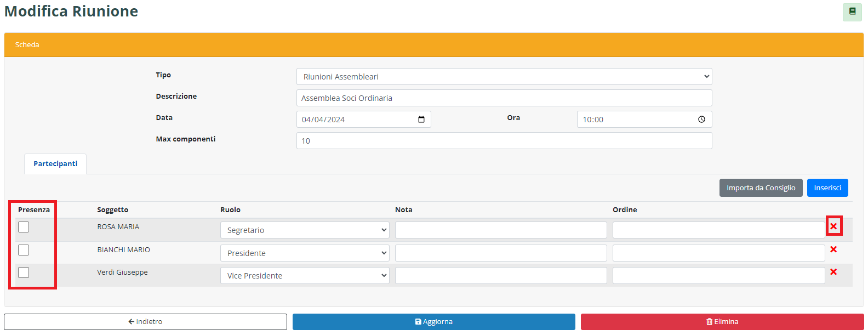Screen dimensions: 868x335
Task: Click the Descrizione field Assemblea Soci Ordinaria
Action: [x=504, y=98]
